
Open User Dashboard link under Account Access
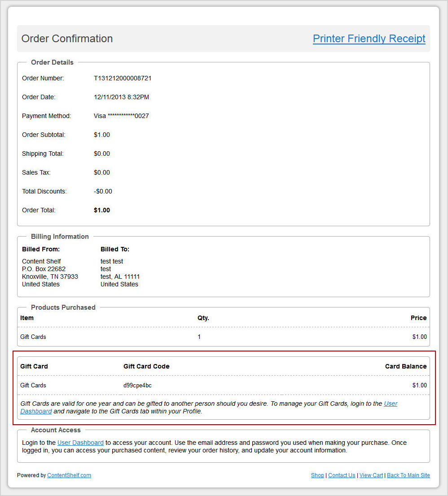pos(80,443)
